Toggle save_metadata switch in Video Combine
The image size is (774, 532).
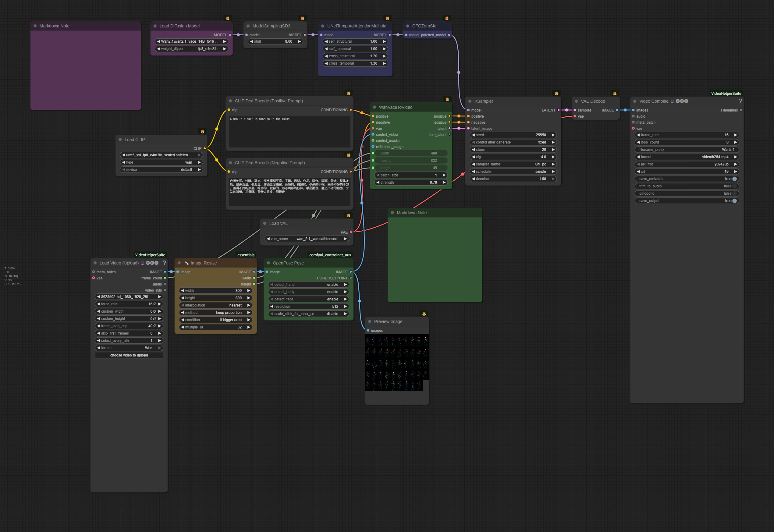734,179
